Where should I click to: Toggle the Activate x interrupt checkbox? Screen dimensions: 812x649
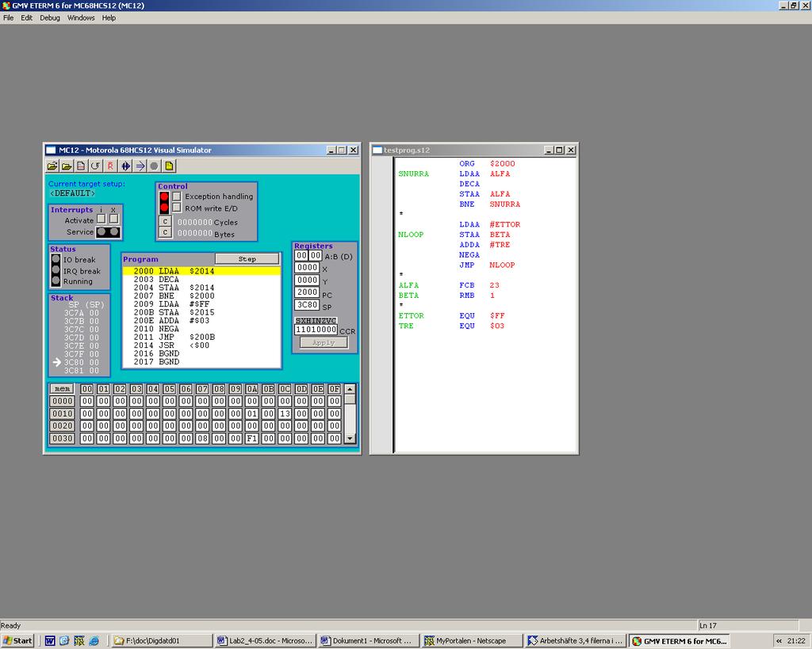[x=113, y=220]
